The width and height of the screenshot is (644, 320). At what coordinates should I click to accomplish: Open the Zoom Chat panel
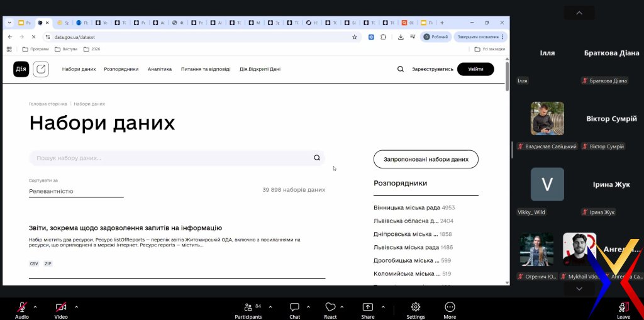point(294,307)
